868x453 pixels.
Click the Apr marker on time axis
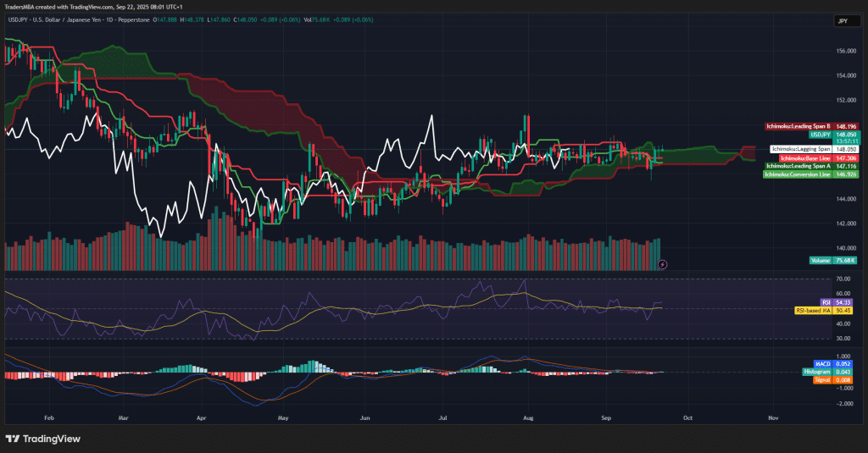point(201,418)
